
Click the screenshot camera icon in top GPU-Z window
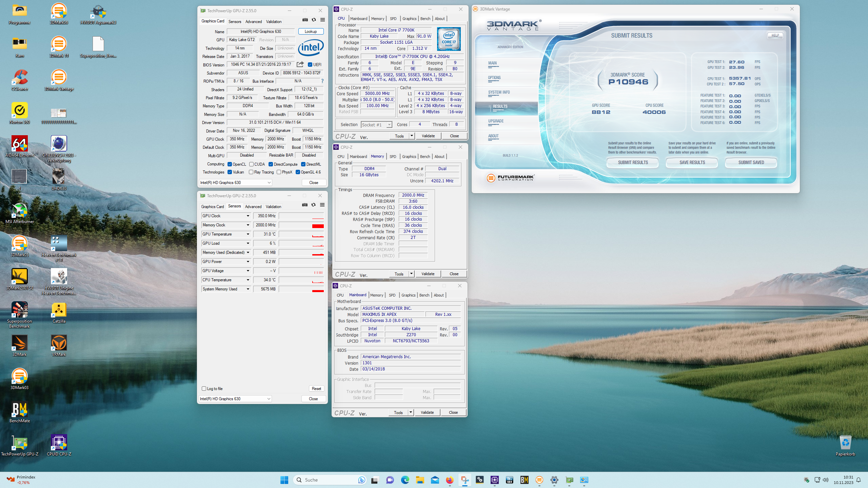pos(305,20)
